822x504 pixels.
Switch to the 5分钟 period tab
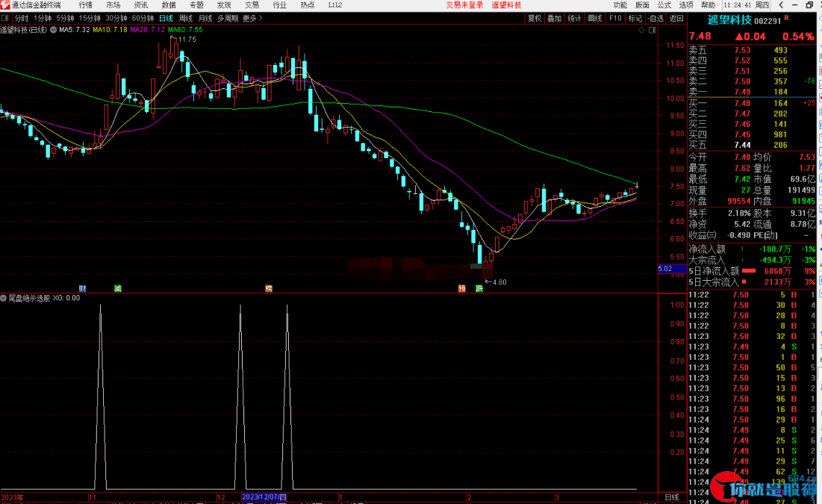pyautogui.click(x=65, y=19)
